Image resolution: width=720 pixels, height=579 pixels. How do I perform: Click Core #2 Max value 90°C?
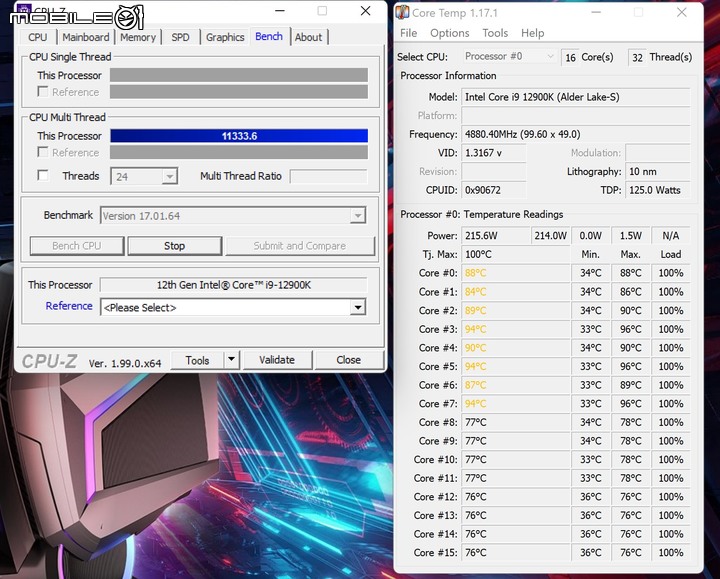tap(631, 310)
